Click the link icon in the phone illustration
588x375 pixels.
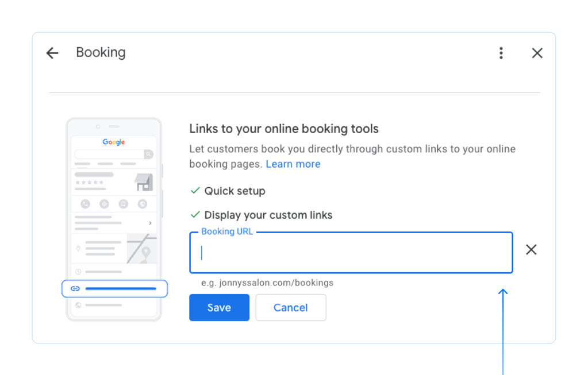75,288
